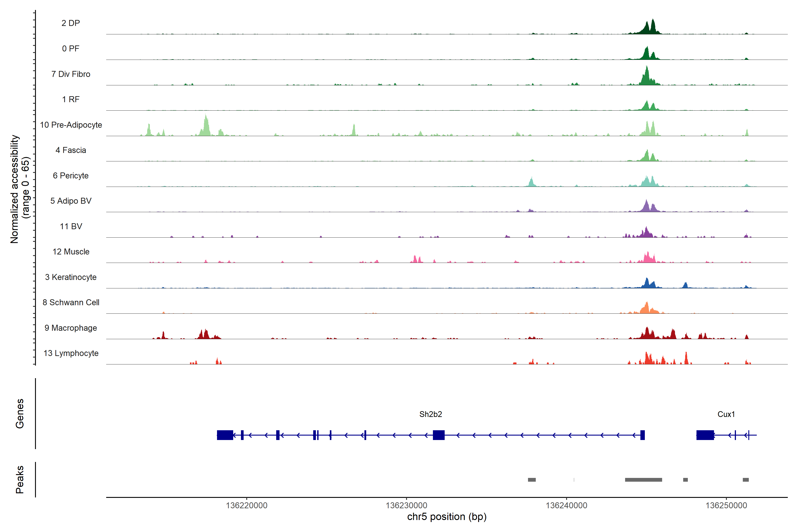
Task: Click the 13 Lymphocyte track label
Action: [71, 353]
